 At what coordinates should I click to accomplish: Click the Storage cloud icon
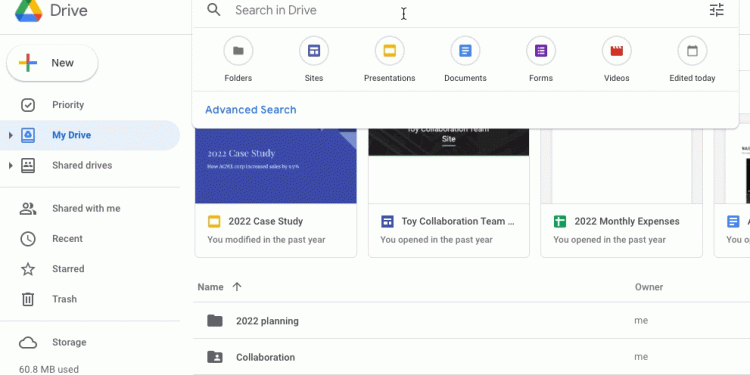click(x=28, y=342)
